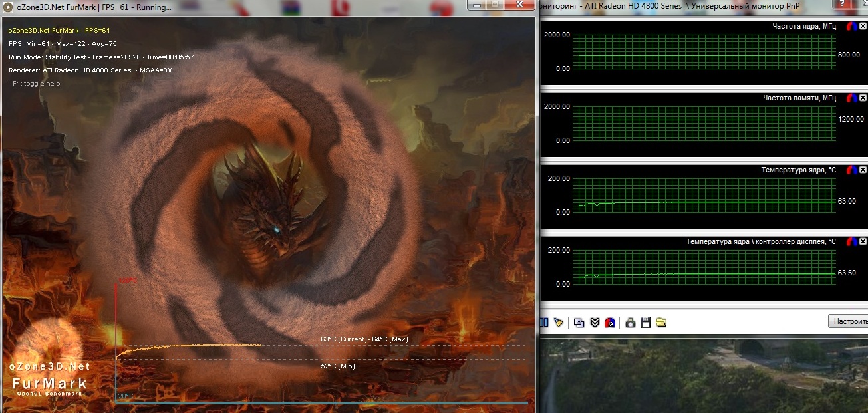Click the oZone3D.Net FurMark logo text
Viewport: 868px width, 413px height.
[x=50, y=380]
